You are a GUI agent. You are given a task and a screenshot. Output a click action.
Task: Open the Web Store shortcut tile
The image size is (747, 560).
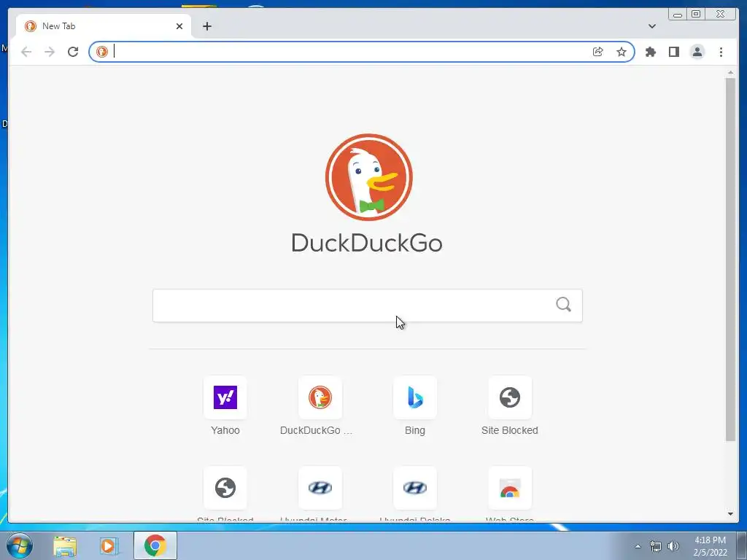coord(510,488)
